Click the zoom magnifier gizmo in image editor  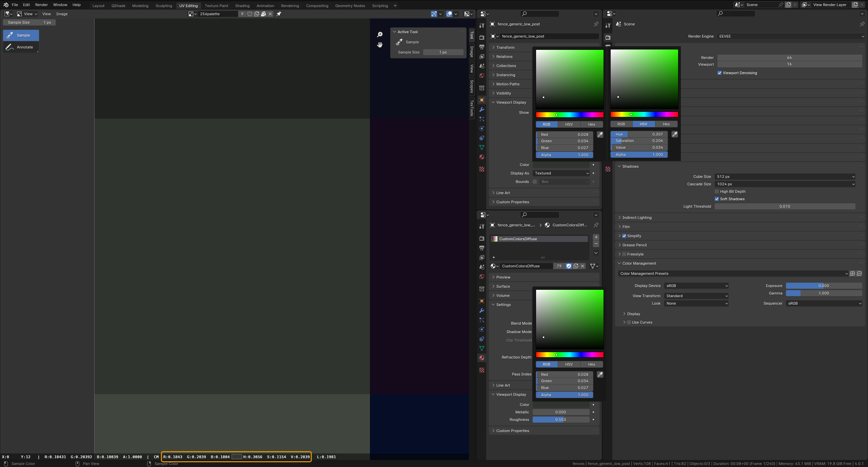tap(380, 35)
